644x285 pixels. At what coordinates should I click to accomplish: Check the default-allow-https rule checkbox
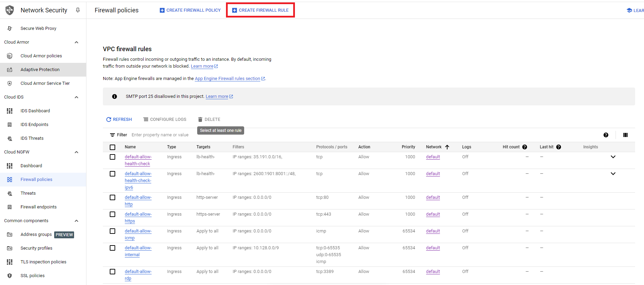112,214
